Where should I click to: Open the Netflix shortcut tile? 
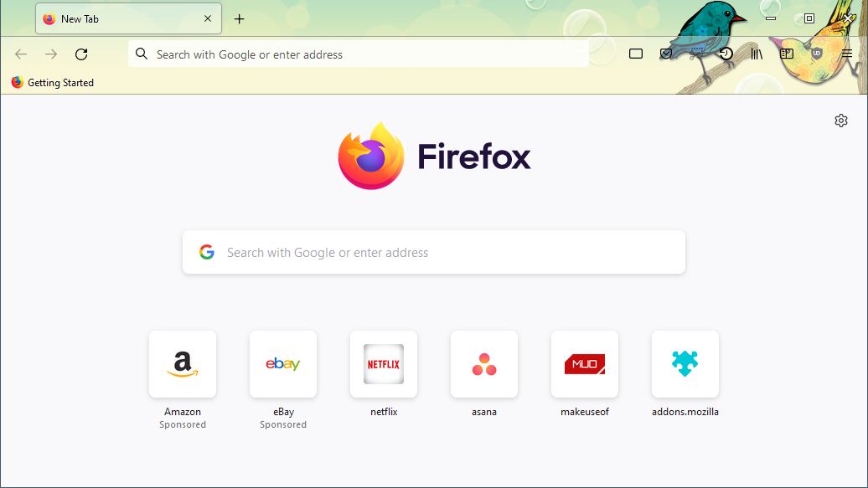(384, 364)
